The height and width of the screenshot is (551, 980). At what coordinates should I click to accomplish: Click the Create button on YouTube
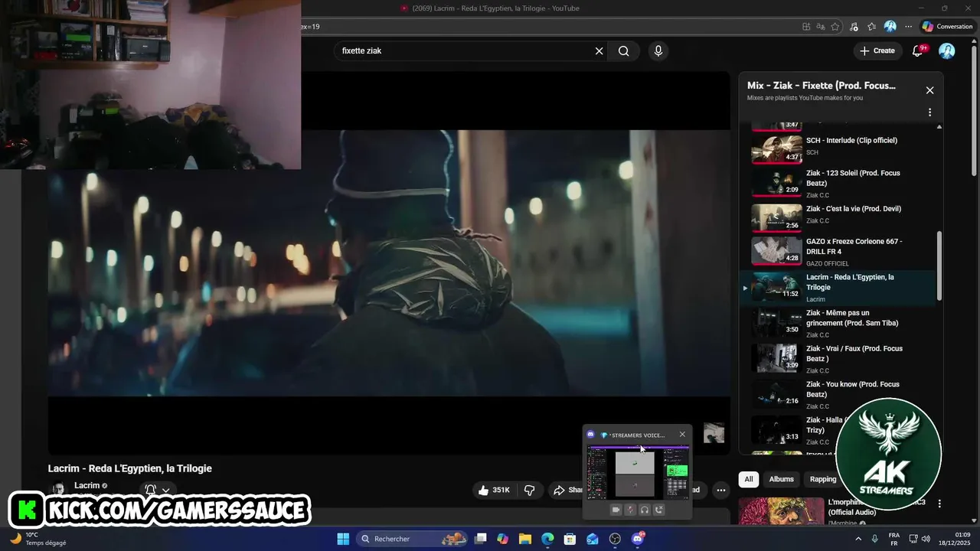click(877, 51)
